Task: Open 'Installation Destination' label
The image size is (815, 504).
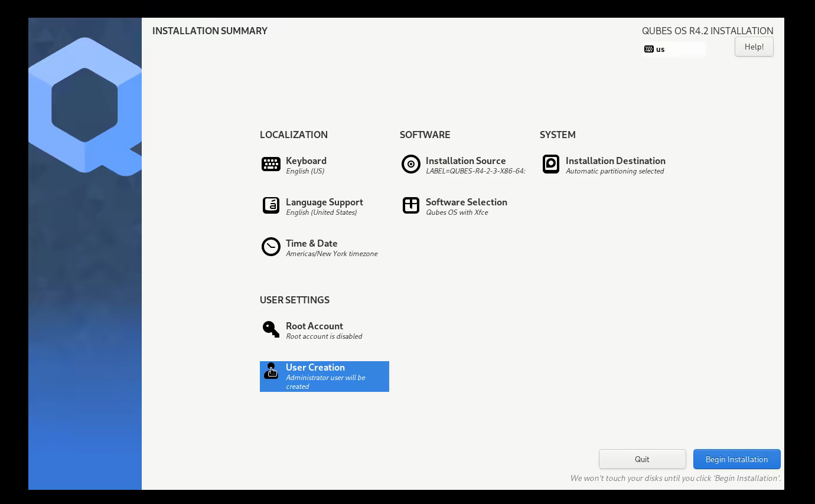Action: (x=615, y=161)
